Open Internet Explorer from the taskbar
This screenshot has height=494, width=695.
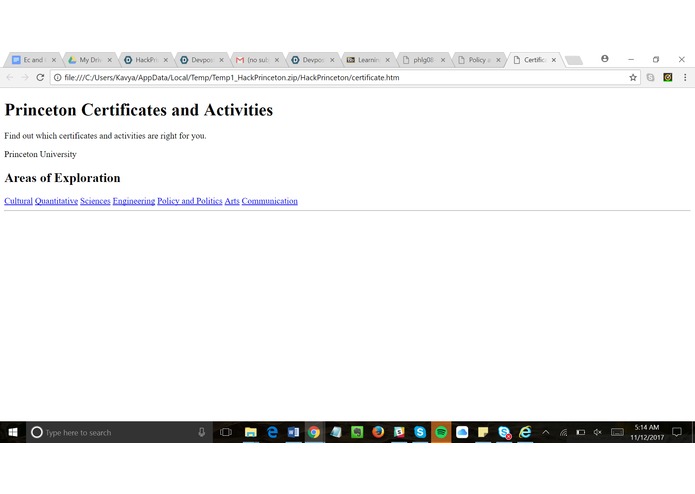[x=525, y=432]
